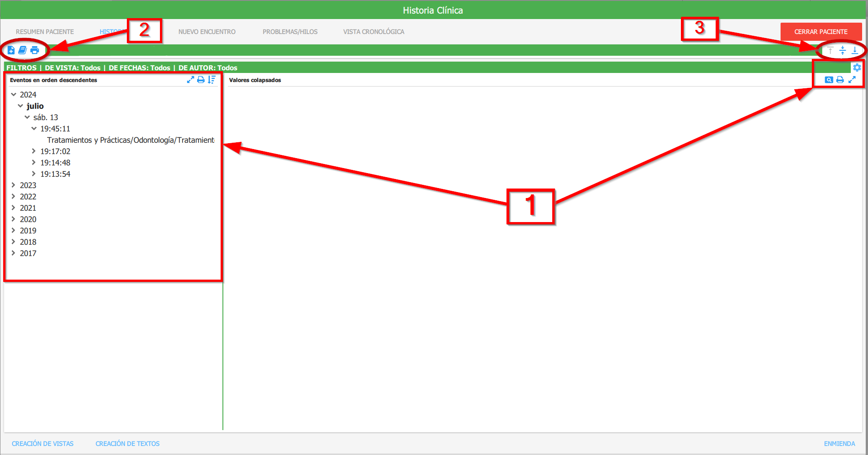
Task: Print the values panel content
Action: coord(840,80)
